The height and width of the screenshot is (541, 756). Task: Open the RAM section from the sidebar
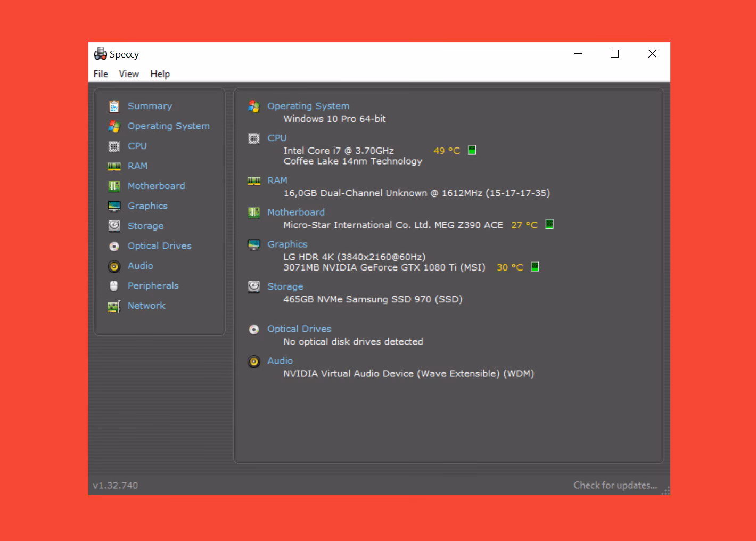point(137,166)
